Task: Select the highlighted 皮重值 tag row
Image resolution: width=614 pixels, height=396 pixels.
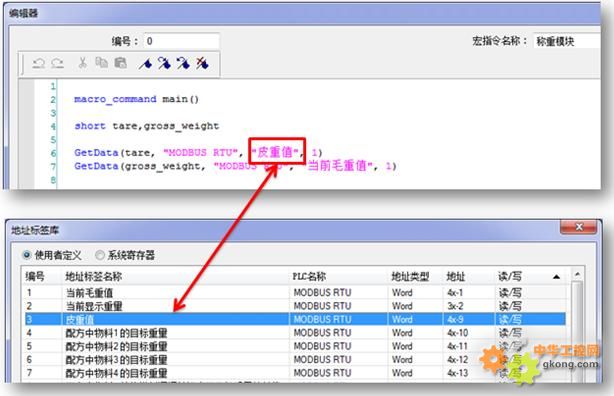Action: (295, 319)
